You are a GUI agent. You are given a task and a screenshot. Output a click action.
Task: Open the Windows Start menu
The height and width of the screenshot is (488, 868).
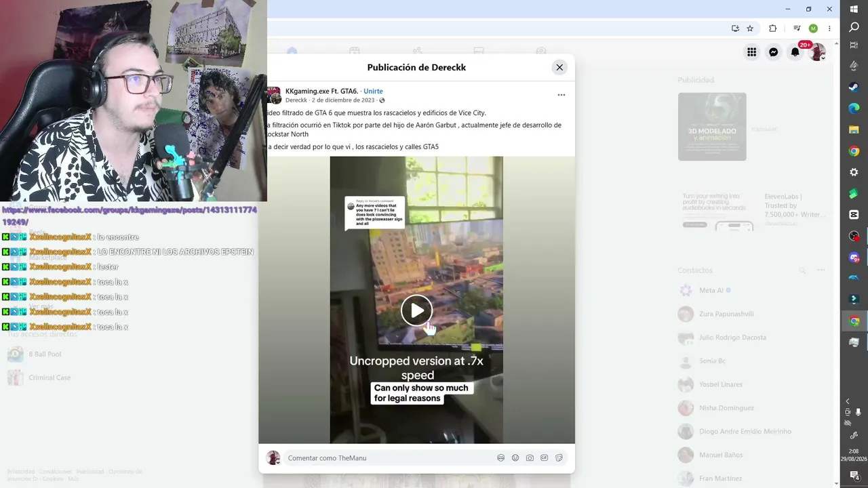click(x=854, y=9)
